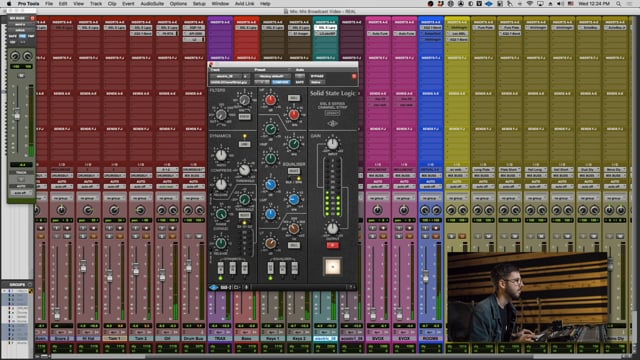Click the UAD logo icon in plugin footer
This screenshot has height=360, width=640.
pos(213,287)
